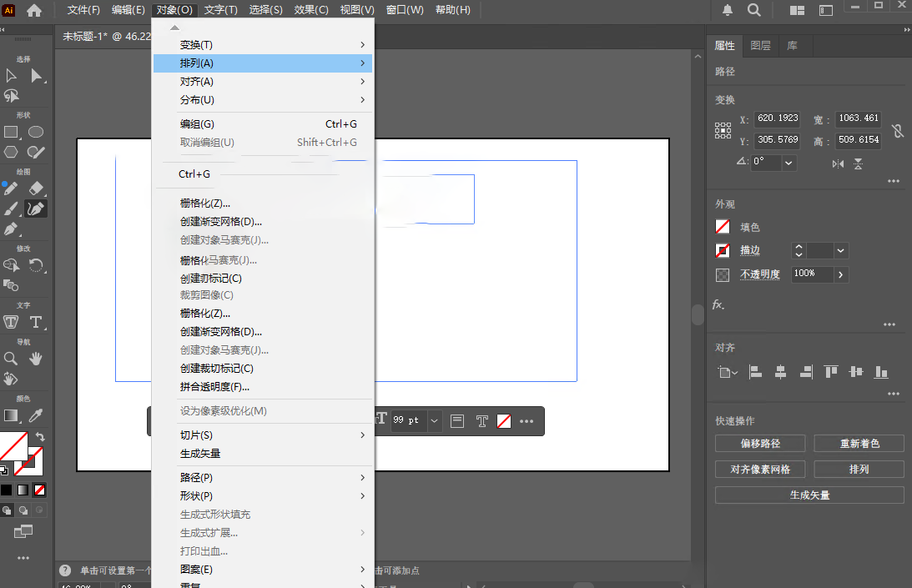Select the Area Type tool
The height and width of the screenshot is (588, 912).
[11, 322]
